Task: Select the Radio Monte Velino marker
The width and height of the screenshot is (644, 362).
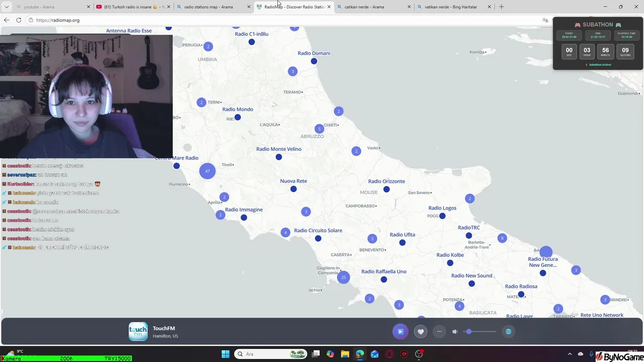Action: click(279, 157)
